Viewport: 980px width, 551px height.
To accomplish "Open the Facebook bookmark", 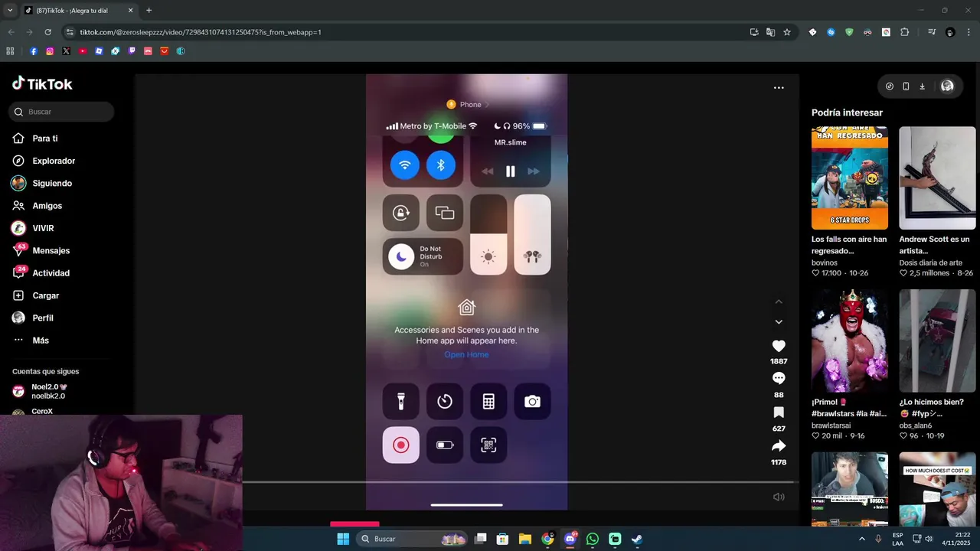I will [34, 51].
